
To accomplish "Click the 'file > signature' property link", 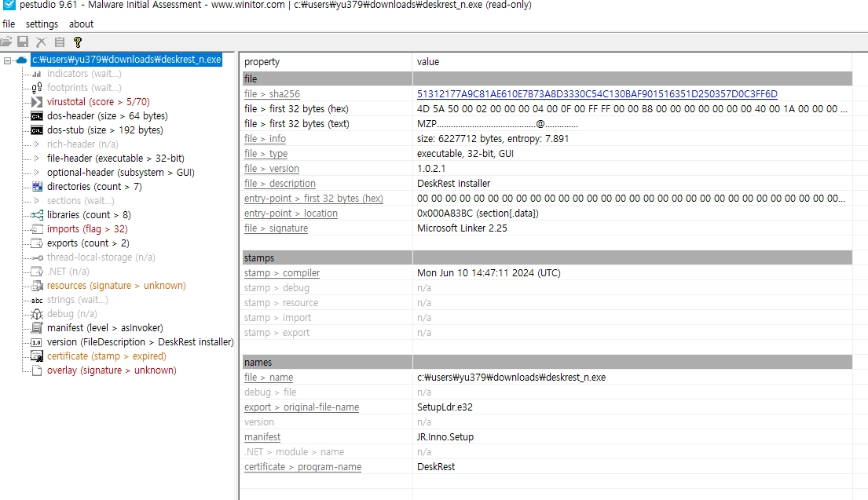I will [277, 228].
